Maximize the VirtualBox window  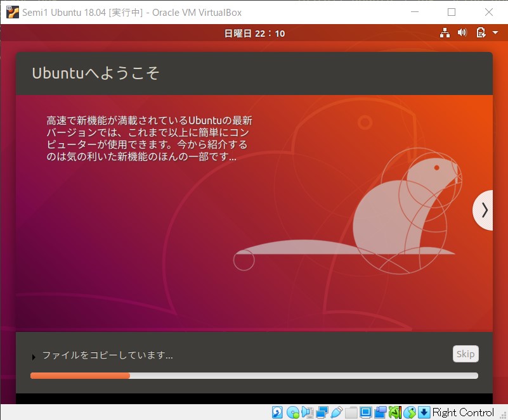[452, 12]
